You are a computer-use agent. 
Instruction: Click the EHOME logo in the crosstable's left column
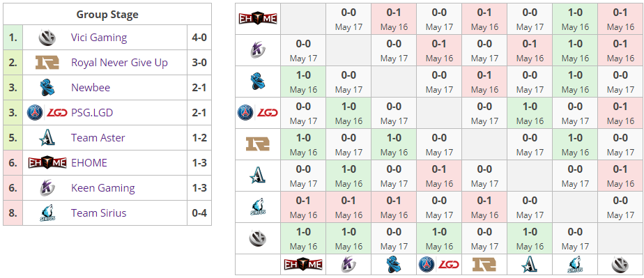click(x=258, y=19)
